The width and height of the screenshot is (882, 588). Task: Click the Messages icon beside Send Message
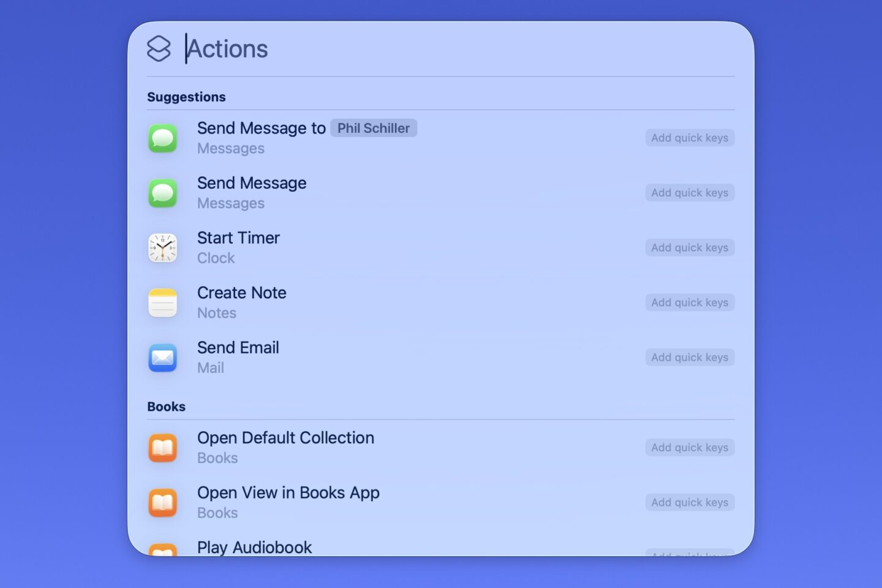coord(163,193)
